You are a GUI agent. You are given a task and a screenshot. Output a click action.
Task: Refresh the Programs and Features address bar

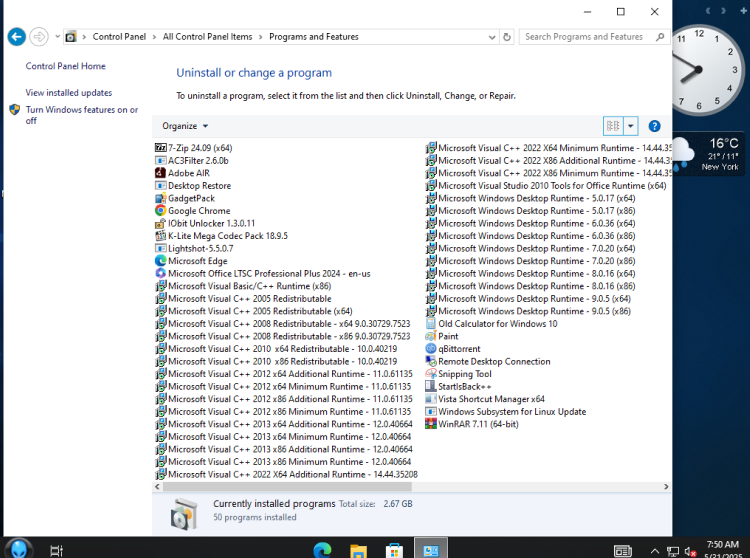pos(507,37)
